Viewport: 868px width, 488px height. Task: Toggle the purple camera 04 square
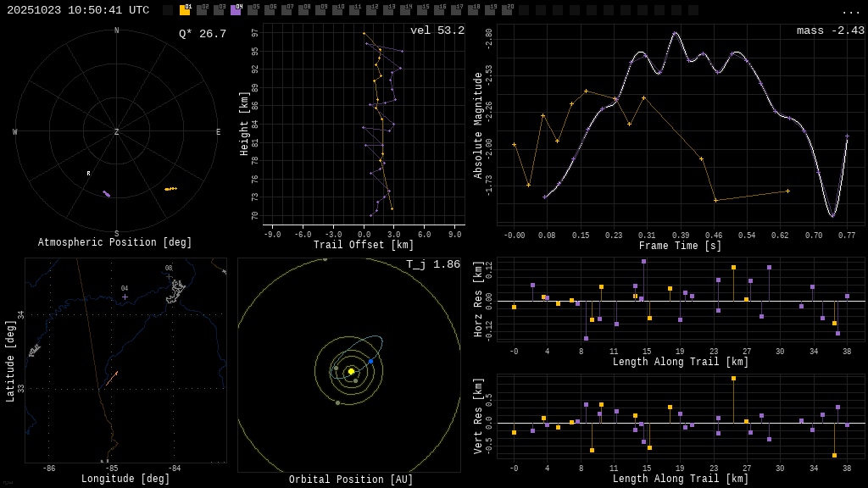click(236, 10)
